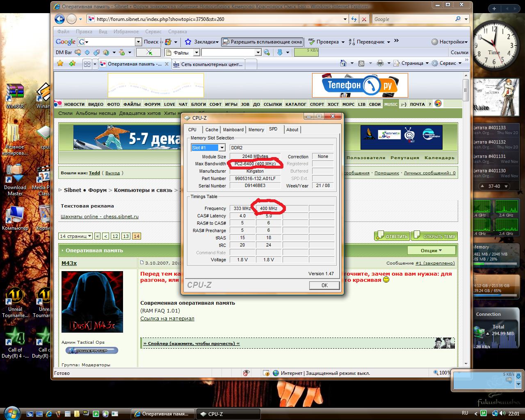The width and height of the screenshot is (525, 420).
Task: Open the Сервис tools dropdown in command bar
Action: [x=447, y=63]
